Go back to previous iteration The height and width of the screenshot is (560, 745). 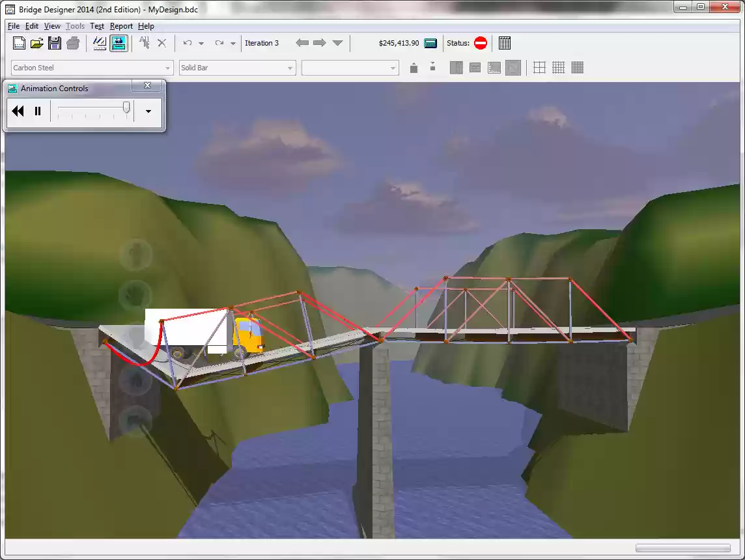(x=302, y=43)
